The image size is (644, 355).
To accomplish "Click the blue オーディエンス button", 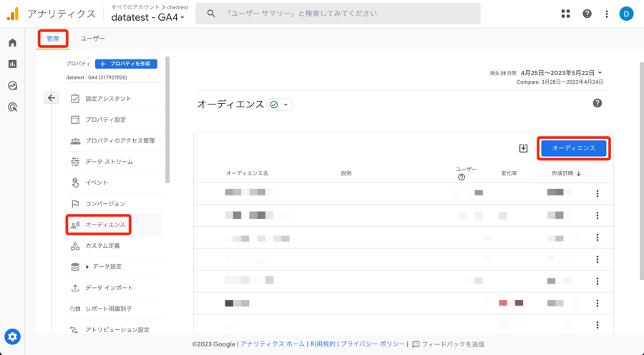I will (x=573, y=148).
